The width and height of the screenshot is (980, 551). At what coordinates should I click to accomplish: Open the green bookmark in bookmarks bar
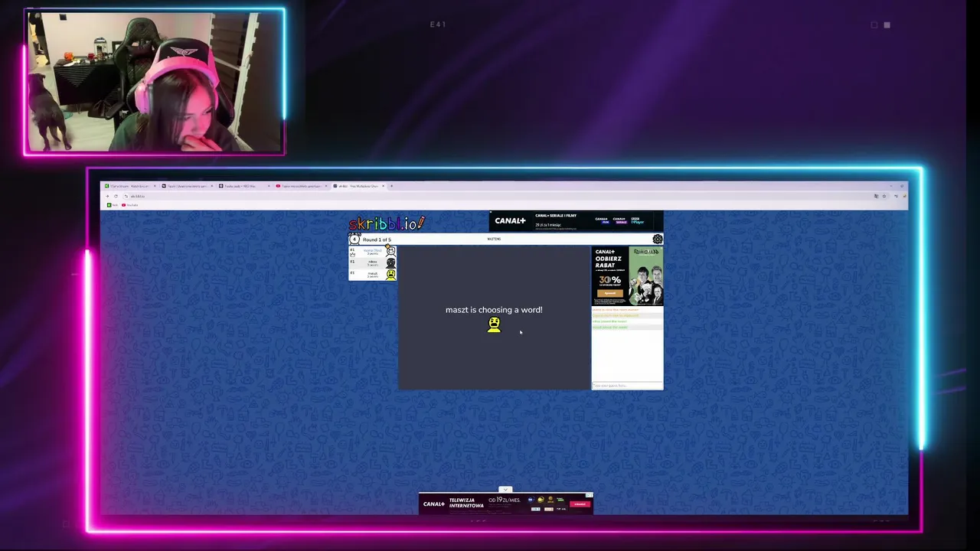point(113,205)
